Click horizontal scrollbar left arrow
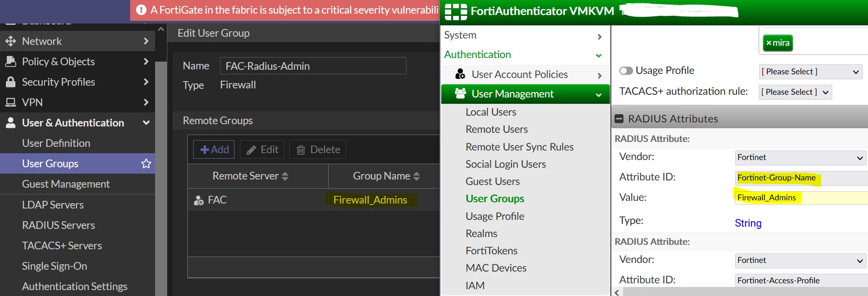Viewport: 868px width, 296px height. pos(617,292)
